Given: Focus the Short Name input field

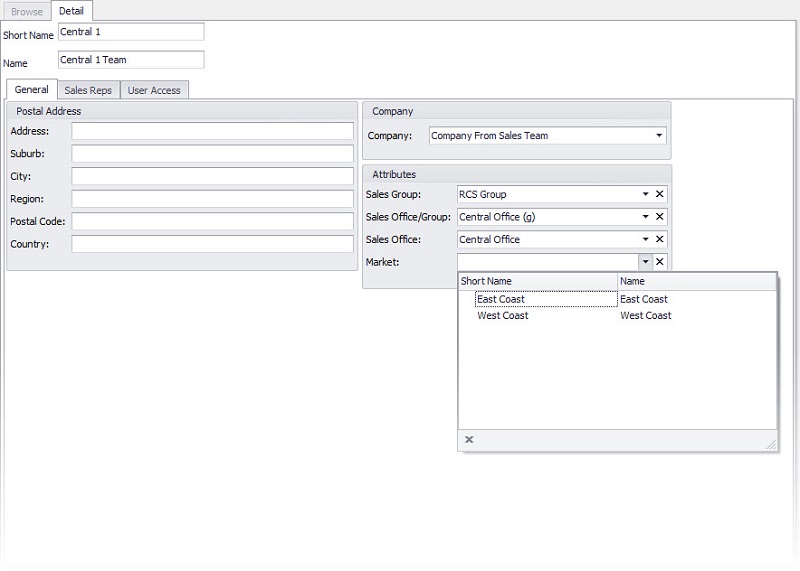Looking at the screenshot, I should pos(131,32).
